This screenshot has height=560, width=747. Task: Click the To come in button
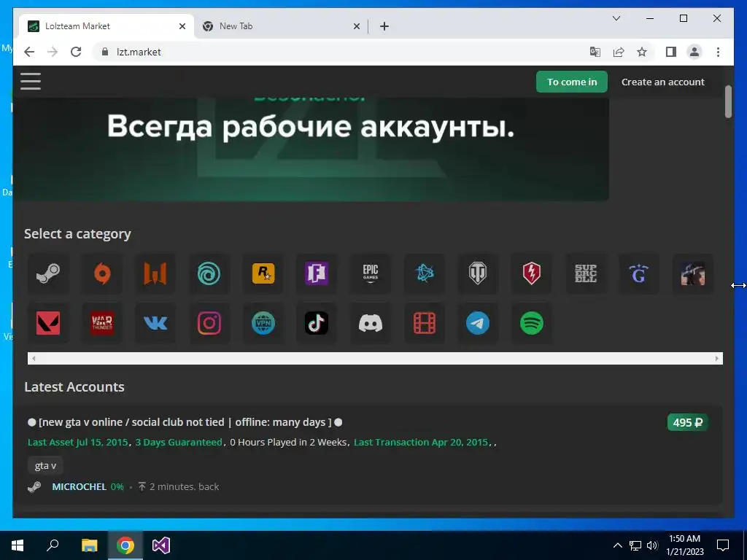[572, 82]
